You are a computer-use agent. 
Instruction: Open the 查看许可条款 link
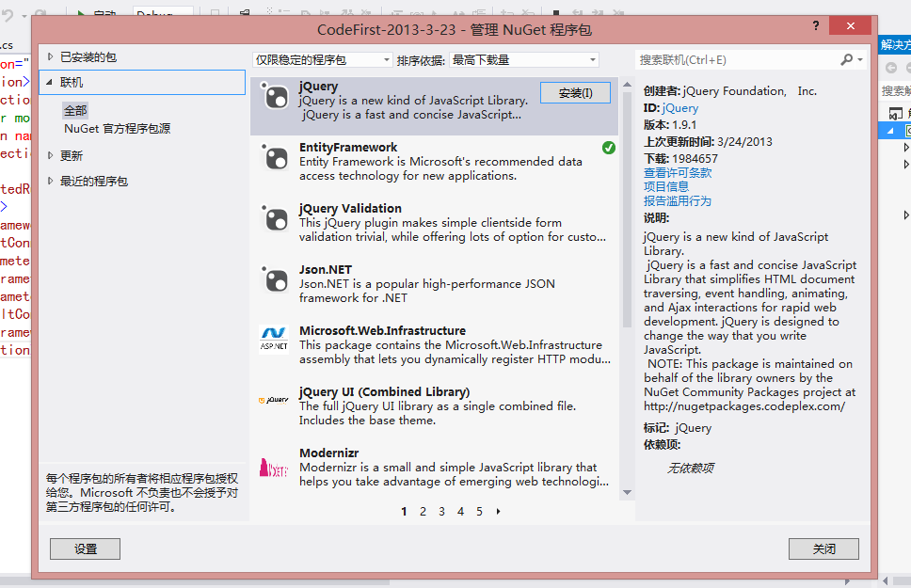point(678,172)
